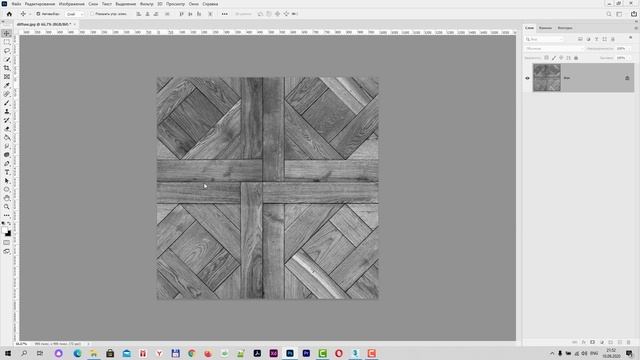This screenshot has width=640, height=360.
Task: Select the Frame tool
Action: tap(7, 77)
